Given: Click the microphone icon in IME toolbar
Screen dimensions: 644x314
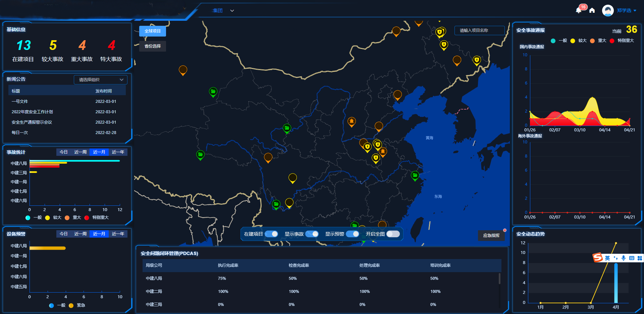Looking at the screenshot, I should point(623,258).
